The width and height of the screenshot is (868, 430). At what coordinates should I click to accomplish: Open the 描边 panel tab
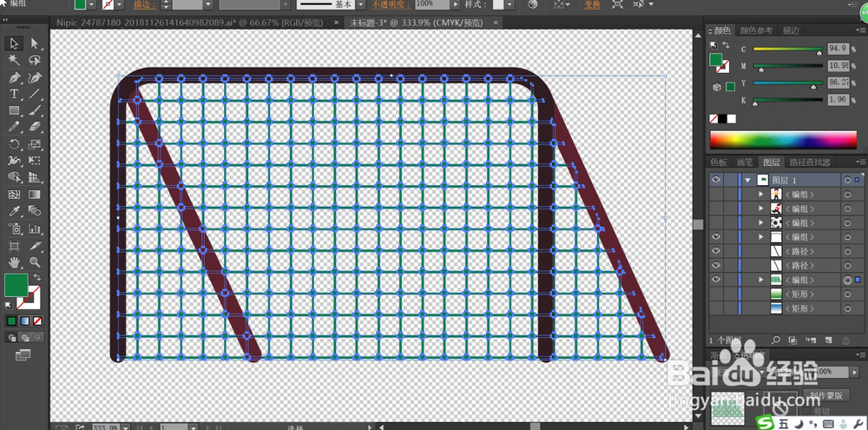[x=791, y=31]
